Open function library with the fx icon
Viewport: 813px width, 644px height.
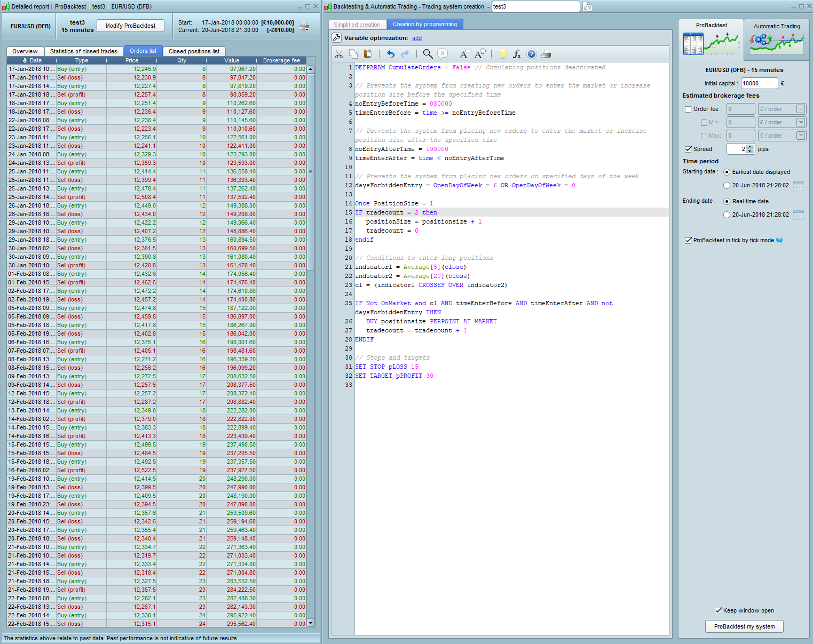tap(517, 54)
